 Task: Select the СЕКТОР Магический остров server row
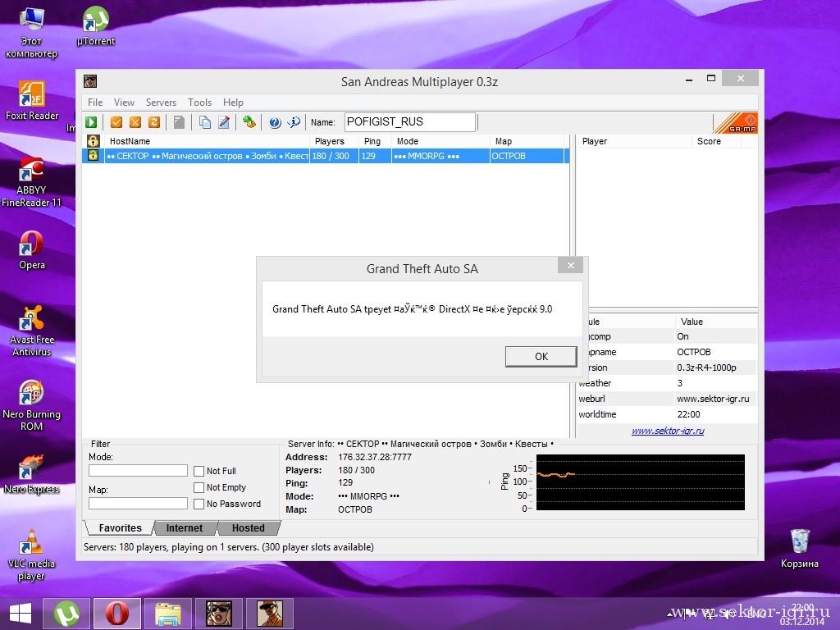325,156
